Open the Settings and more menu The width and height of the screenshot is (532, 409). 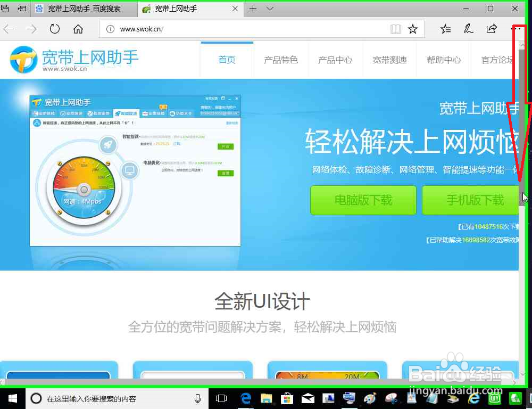pos(517,29)
